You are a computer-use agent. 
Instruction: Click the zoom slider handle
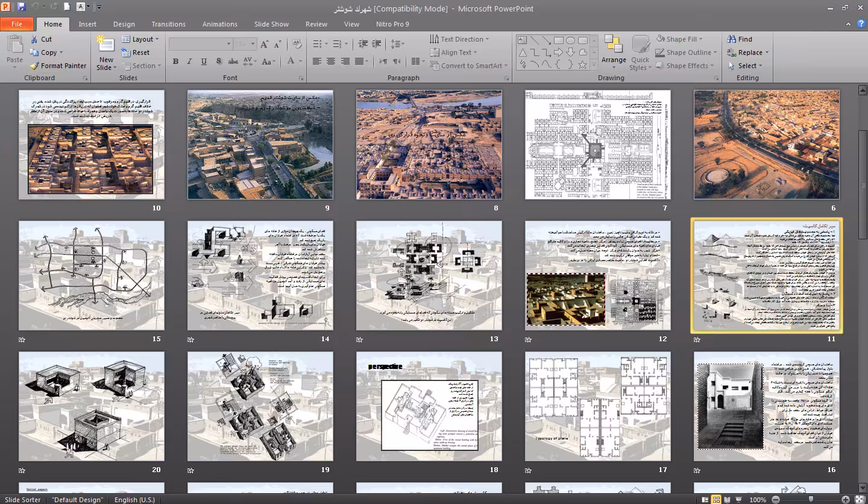[x=811, y=499]
